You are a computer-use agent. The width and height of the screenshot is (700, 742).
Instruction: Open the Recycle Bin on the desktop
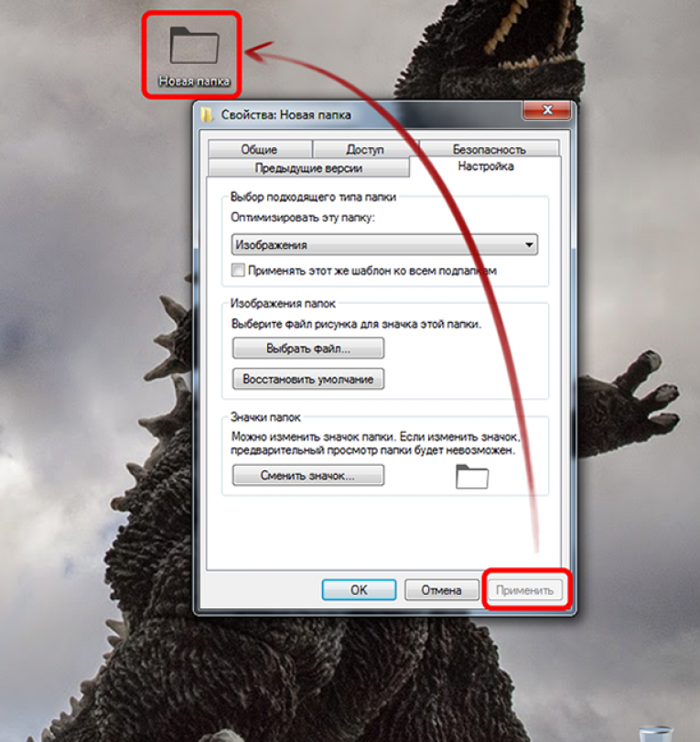(655, 735)
